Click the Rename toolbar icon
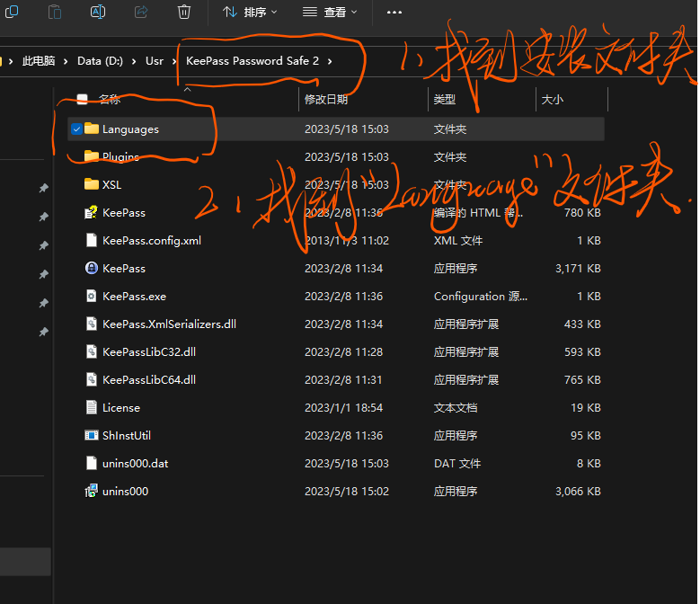This screenshot has width=700, height=604. pos(98,12)
